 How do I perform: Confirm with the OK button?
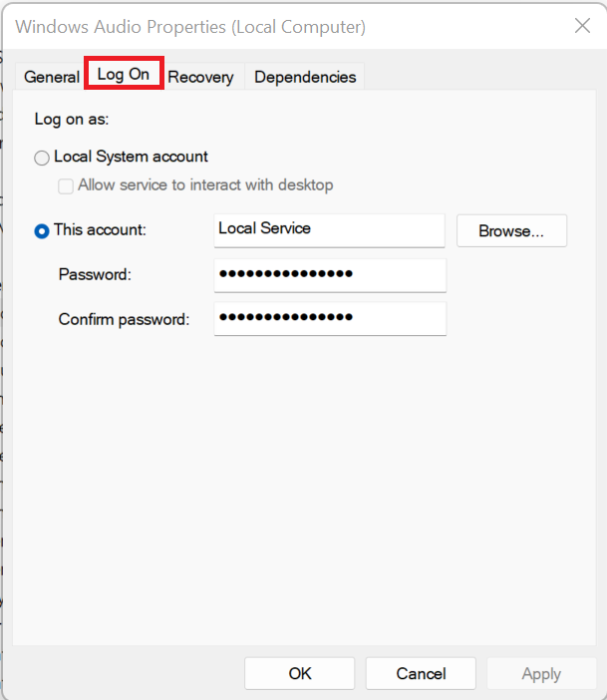click(x=300, y=674)
